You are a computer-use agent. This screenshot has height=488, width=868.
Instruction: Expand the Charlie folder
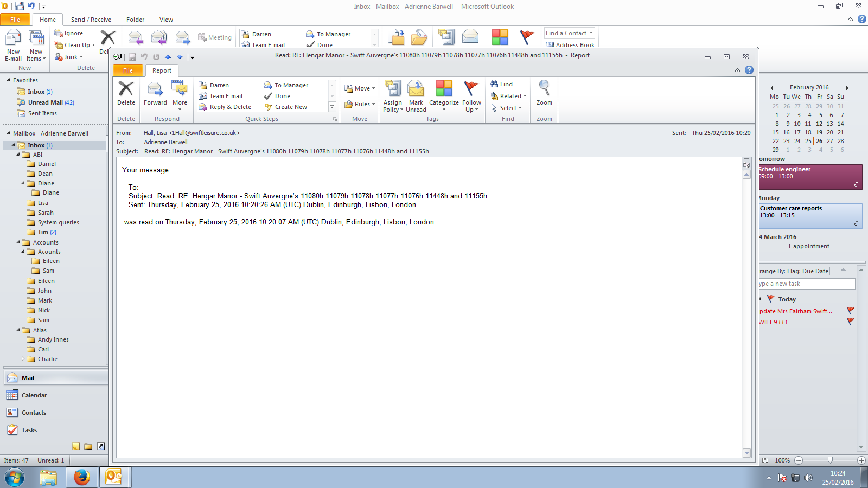click(23, 359)
